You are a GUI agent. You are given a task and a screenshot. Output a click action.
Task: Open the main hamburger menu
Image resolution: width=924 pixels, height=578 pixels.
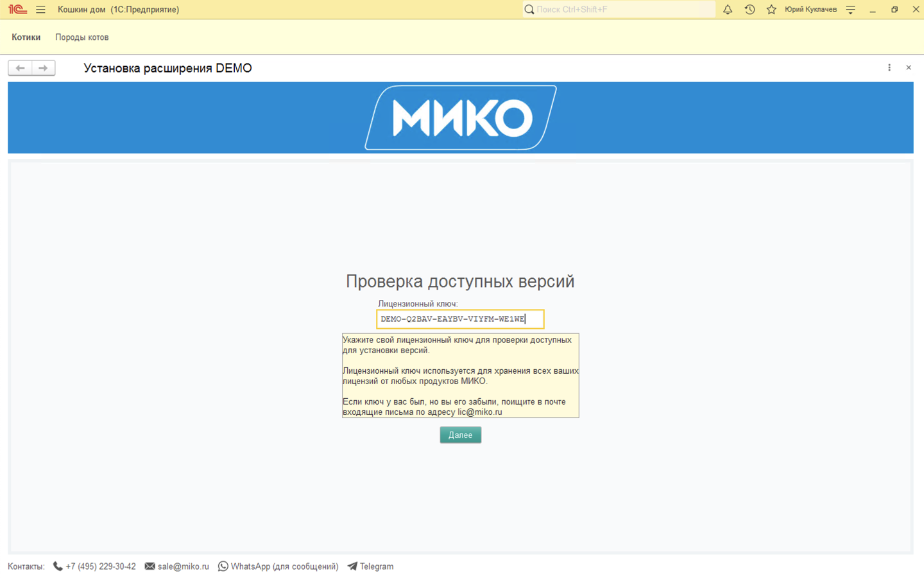point(40,10)
